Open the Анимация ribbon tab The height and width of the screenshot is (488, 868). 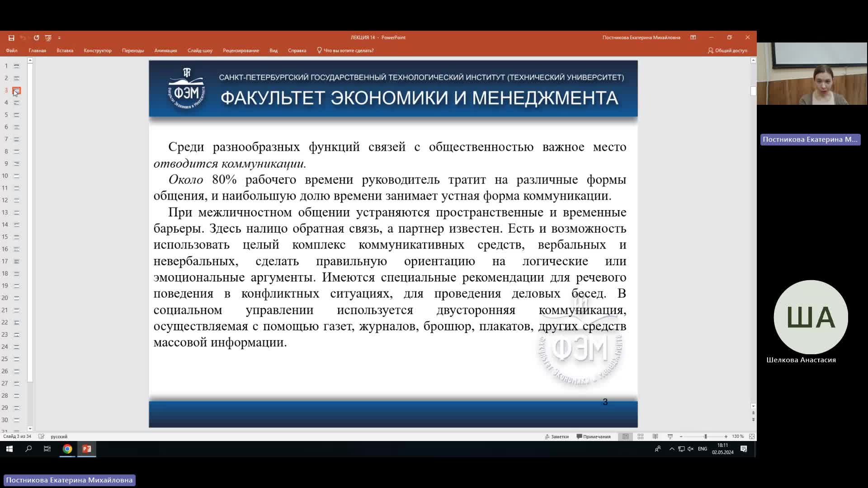pos(165,51)
